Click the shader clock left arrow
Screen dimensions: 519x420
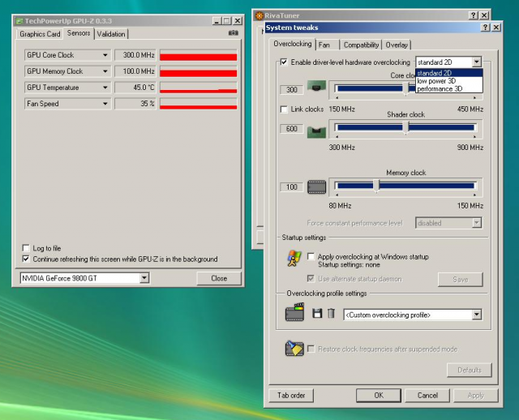pos(337,136)
